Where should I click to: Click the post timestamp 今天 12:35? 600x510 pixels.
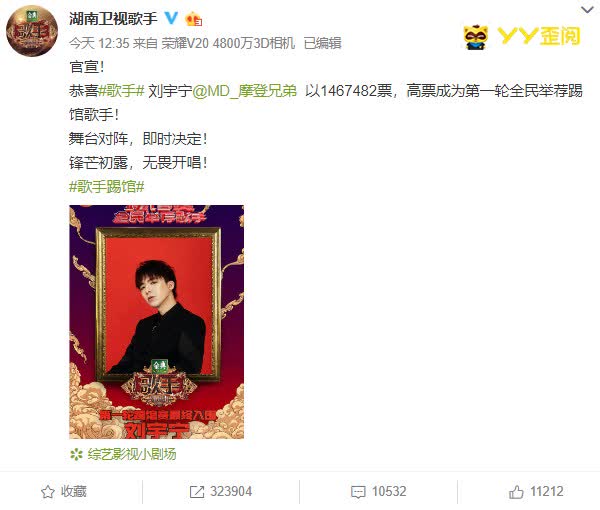pos(99,43)
